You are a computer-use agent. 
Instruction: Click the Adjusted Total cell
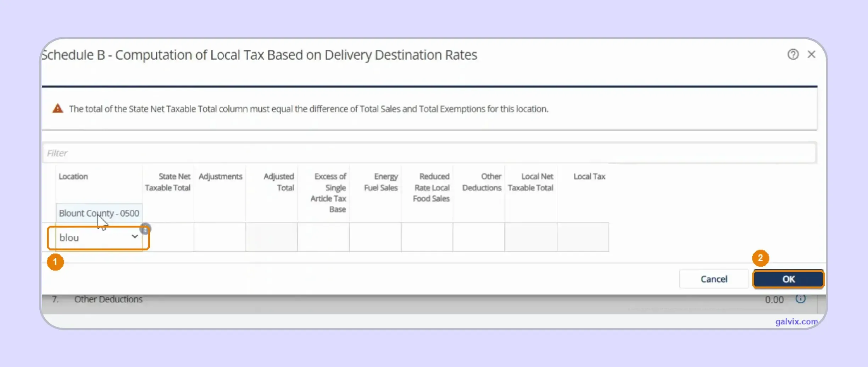(x=272, y=237)
